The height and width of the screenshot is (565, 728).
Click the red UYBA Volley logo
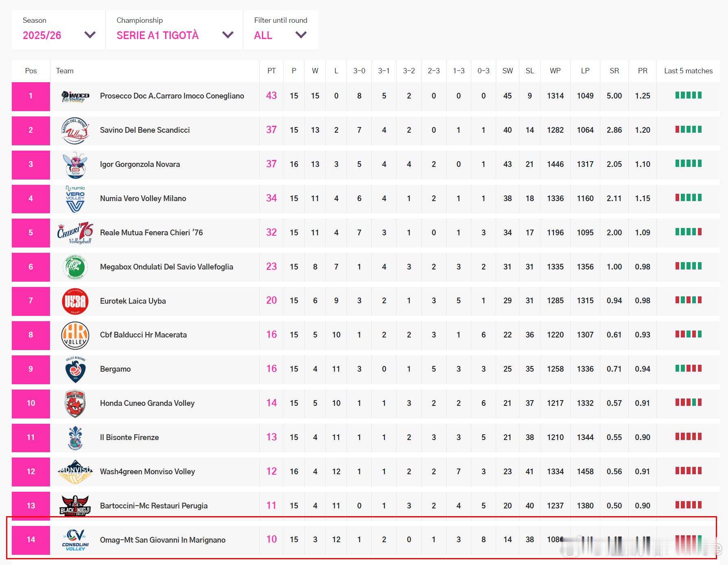pyautogui.click(x=75, y=301)
